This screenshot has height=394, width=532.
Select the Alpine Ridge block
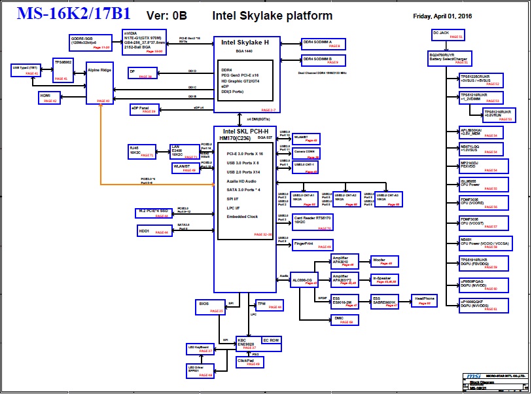click(x=99, y=83)
